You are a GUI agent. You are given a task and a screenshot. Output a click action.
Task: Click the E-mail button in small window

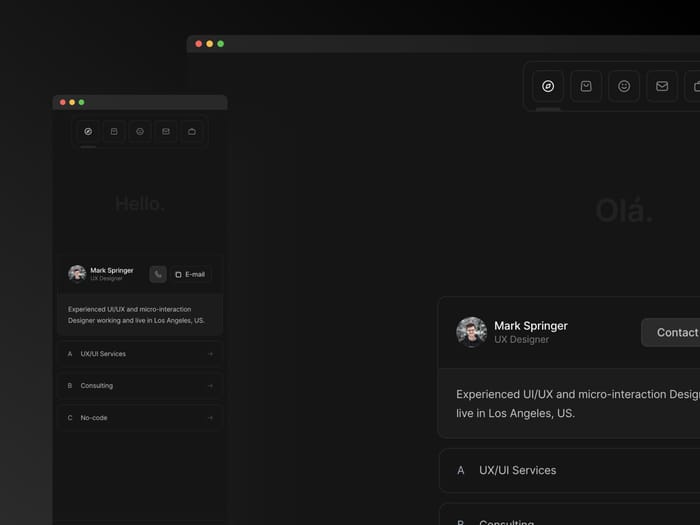point(190,274)
